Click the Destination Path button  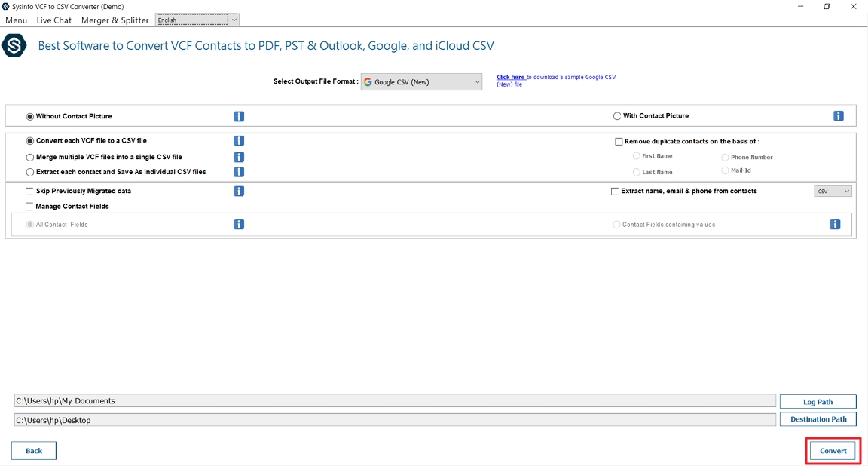pos(818,419)
